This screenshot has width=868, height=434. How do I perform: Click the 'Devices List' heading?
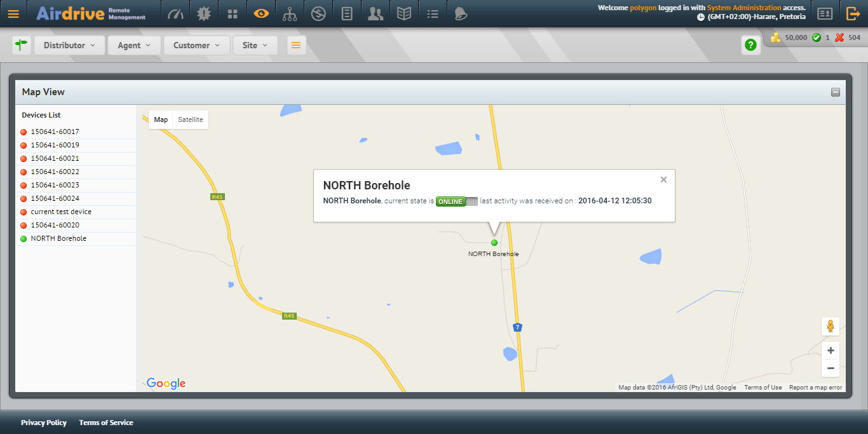(x=41, y=115)
